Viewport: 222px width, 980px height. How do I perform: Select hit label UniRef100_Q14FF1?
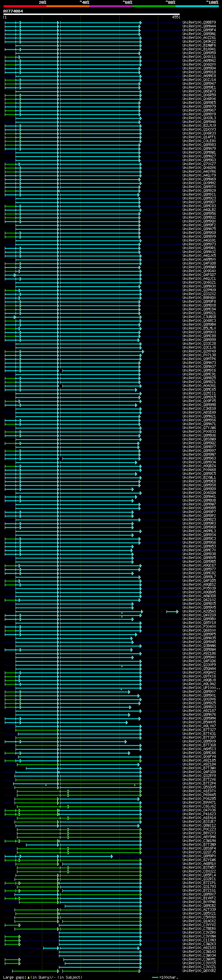(199, 137)
